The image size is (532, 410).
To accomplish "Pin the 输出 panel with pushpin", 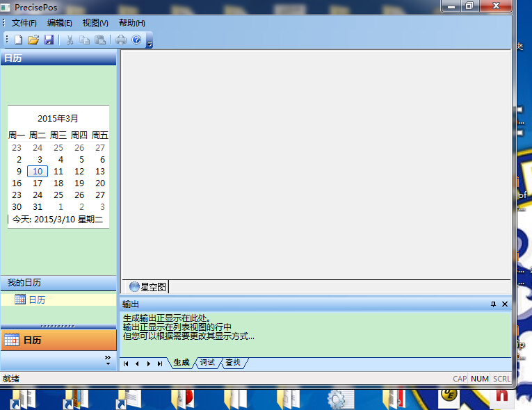I will (493, 304).
